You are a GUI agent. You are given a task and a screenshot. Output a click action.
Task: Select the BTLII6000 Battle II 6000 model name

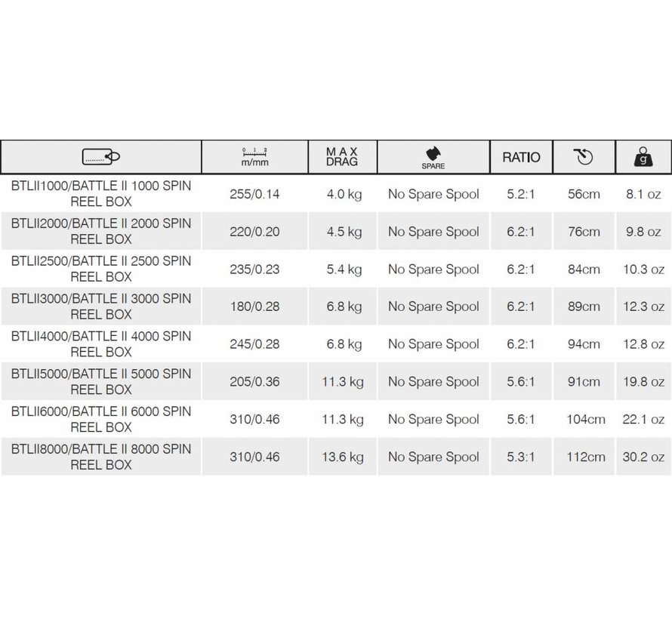pos(101,420)
